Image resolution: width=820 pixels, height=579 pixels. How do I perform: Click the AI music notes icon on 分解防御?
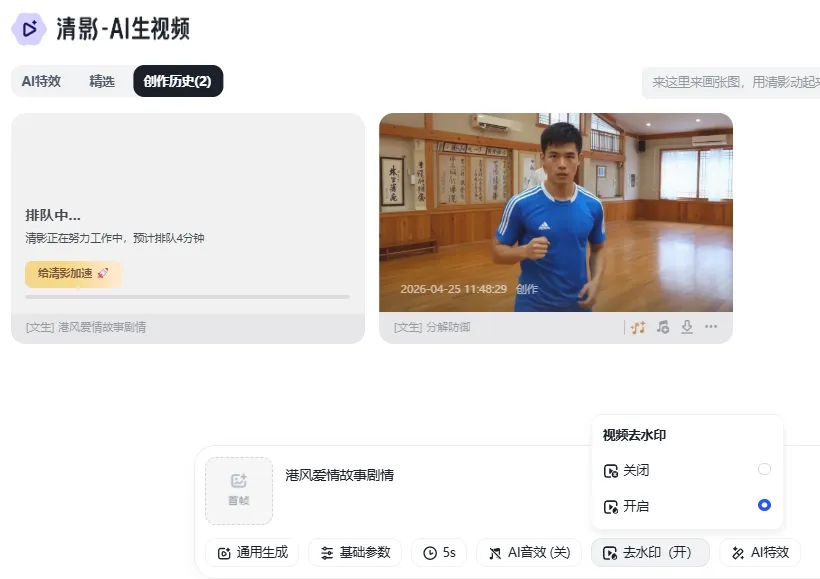point(638,327)
